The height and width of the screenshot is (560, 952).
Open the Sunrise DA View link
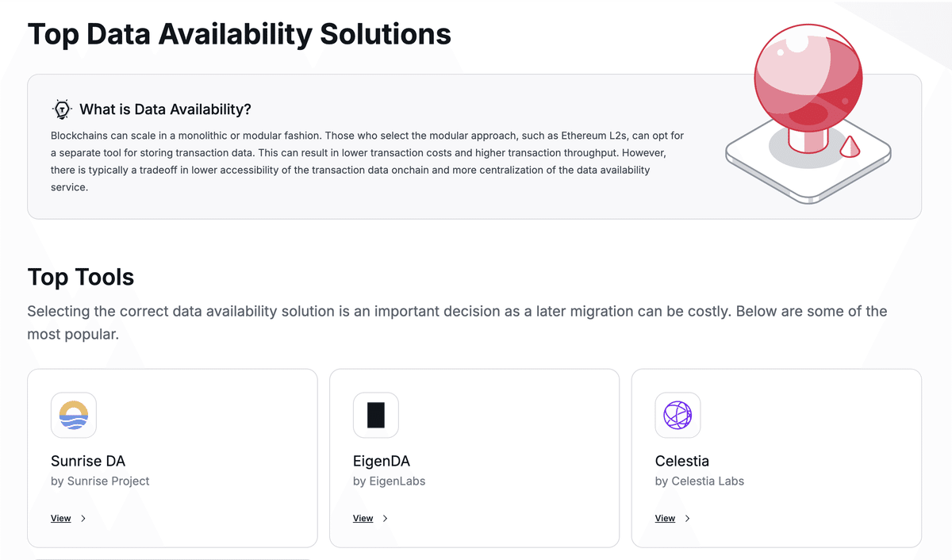click(60, 518)
